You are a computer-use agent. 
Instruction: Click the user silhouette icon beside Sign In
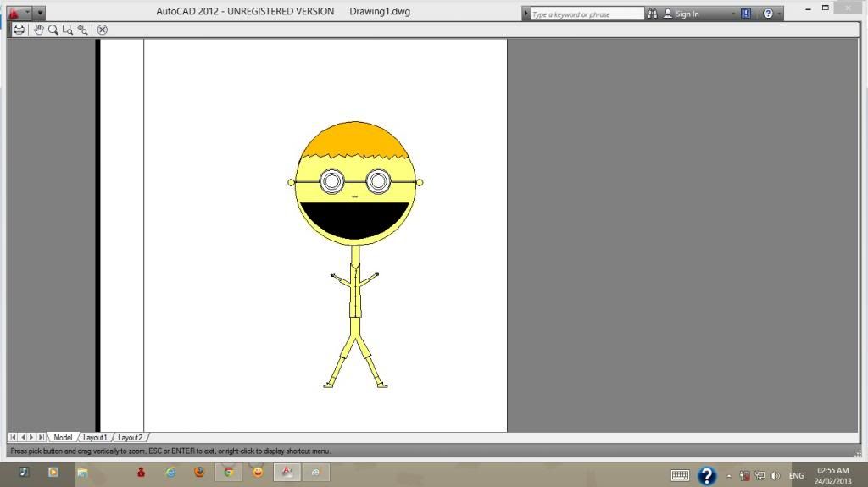(668, 14)
